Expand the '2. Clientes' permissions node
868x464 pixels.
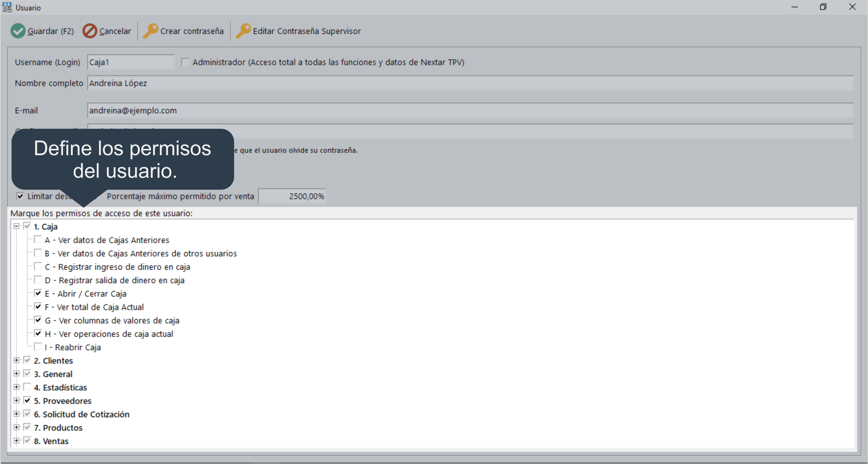(16, 360)
